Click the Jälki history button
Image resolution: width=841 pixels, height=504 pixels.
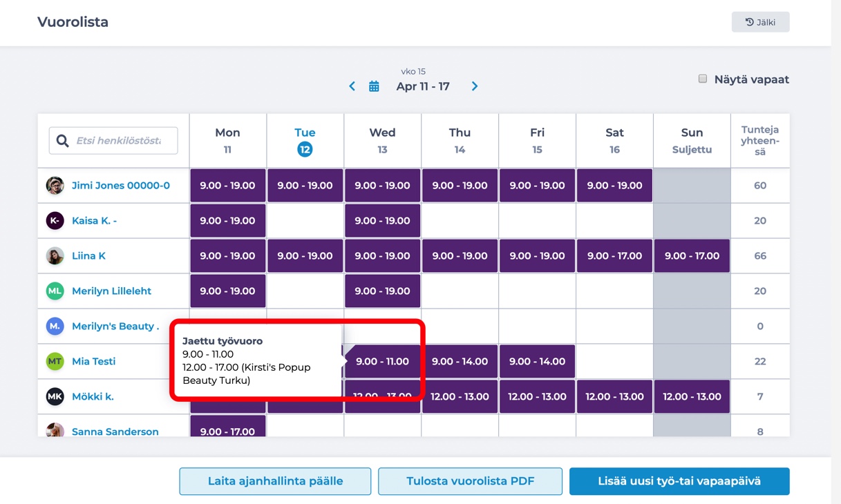click(x=760, y=22)
